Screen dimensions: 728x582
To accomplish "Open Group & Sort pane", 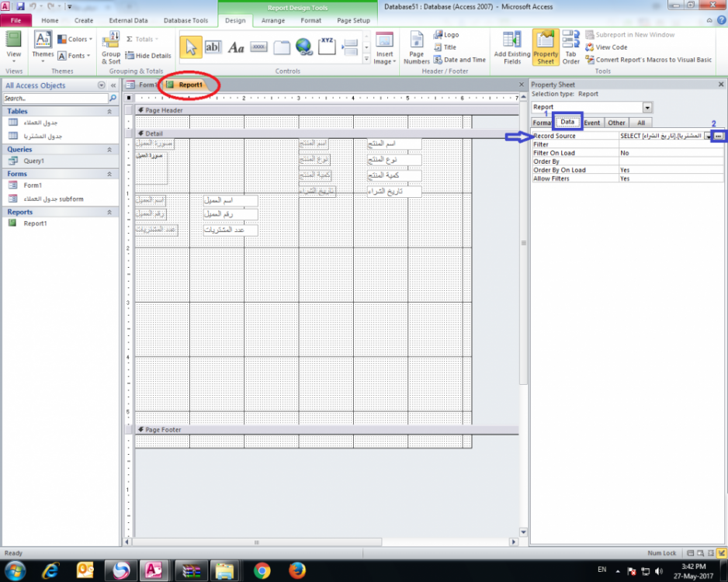I will 111,47.
